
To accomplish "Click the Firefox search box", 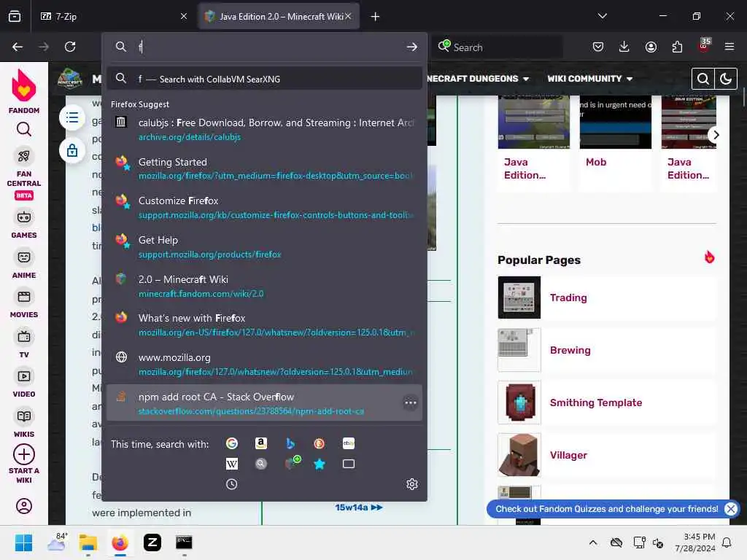I will point(498,47).
